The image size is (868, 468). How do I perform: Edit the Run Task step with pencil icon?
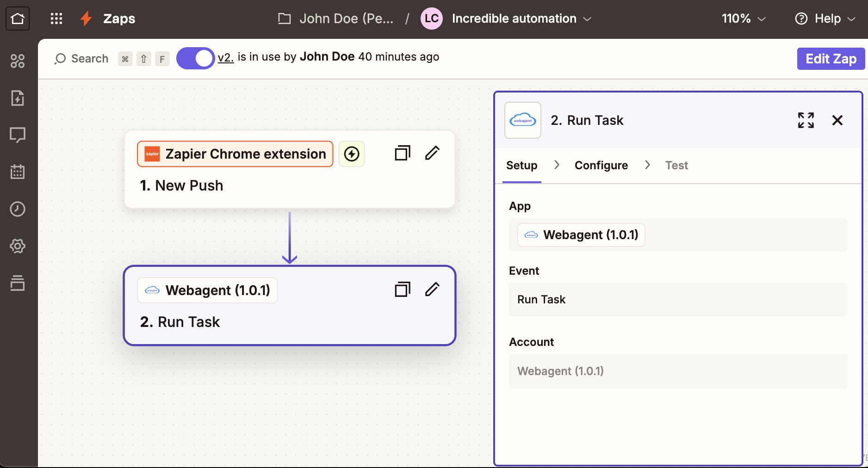click(x=432, y=289)
